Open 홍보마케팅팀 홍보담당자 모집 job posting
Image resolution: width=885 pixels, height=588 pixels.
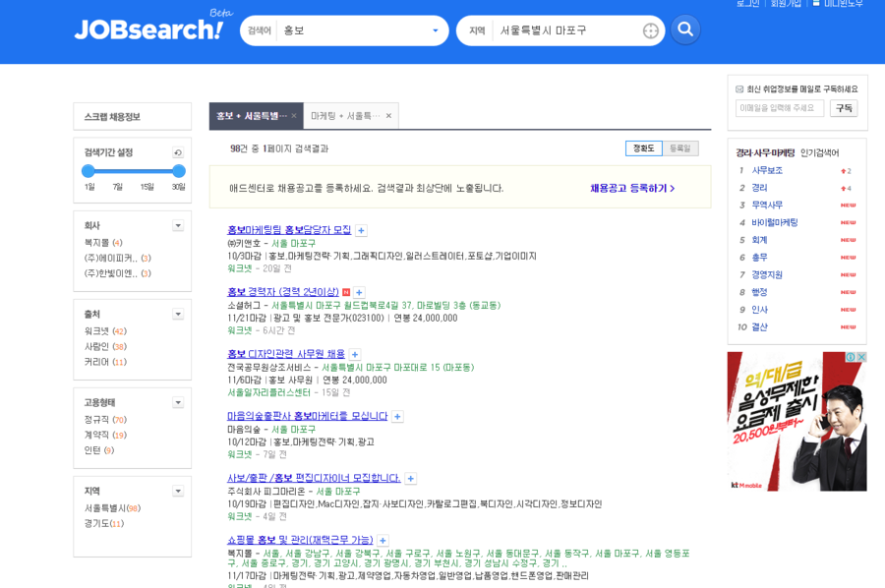tap(289, 230)
